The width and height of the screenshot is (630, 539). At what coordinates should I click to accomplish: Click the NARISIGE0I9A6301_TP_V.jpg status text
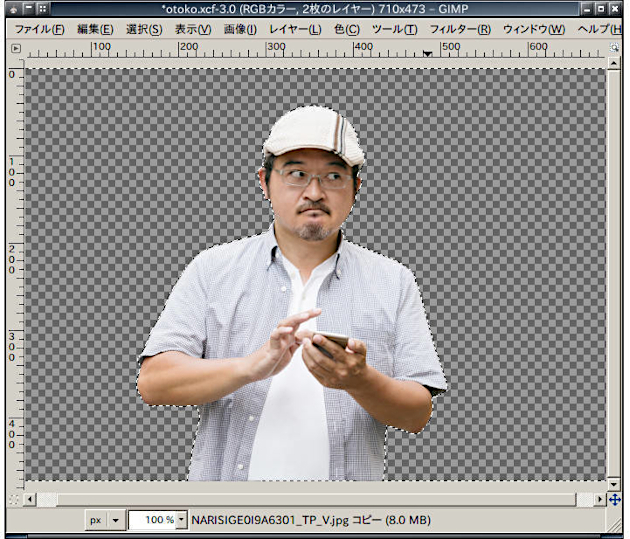pos(270,520)
